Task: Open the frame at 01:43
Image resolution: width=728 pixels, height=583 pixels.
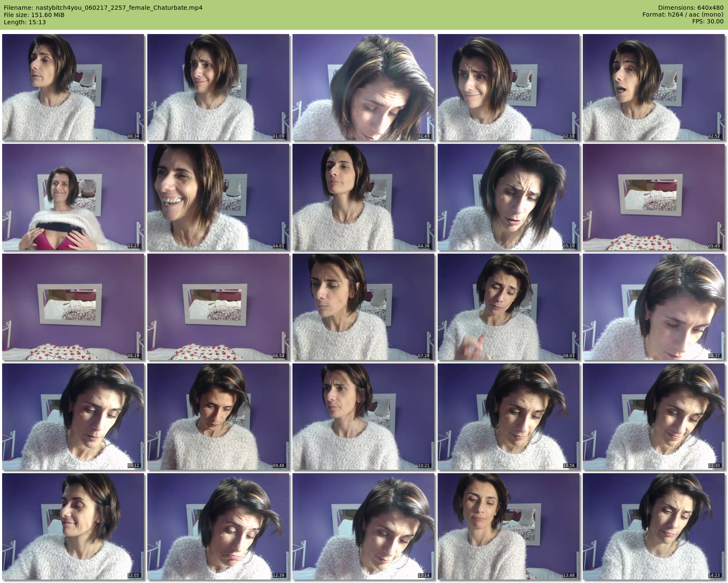Action: click(363, 87)
